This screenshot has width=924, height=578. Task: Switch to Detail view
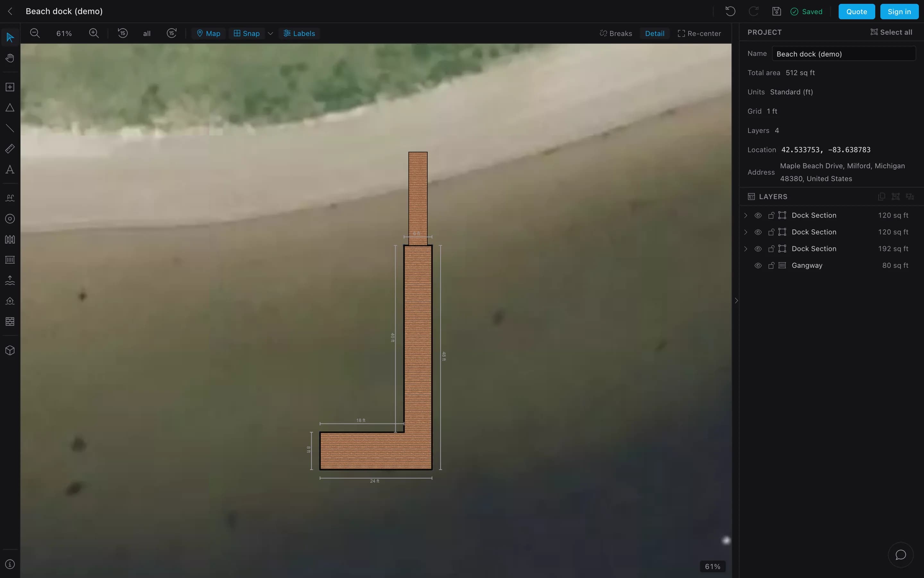click(x=654, y=33)
